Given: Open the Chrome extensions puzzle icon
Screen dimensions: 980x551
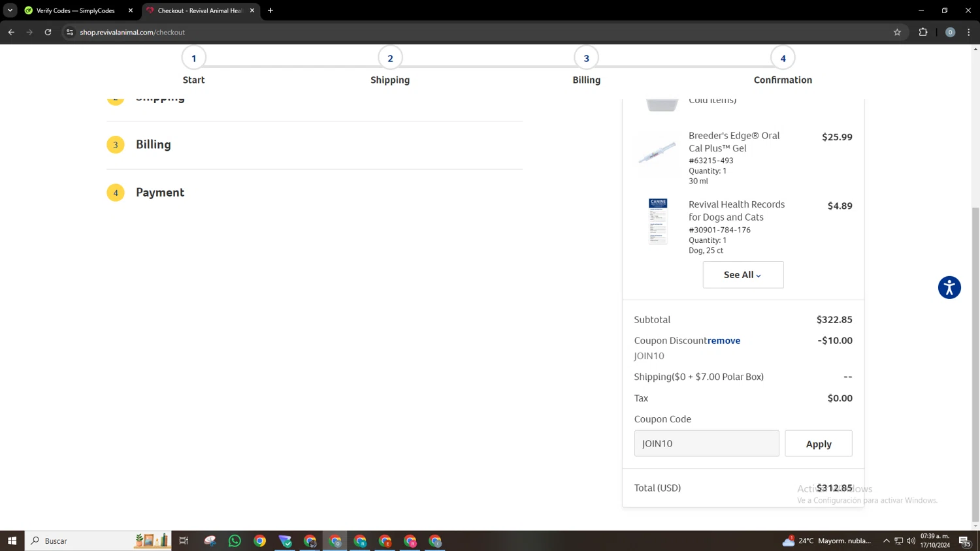Looking at the screenshot, I should [x=923, y=32].
